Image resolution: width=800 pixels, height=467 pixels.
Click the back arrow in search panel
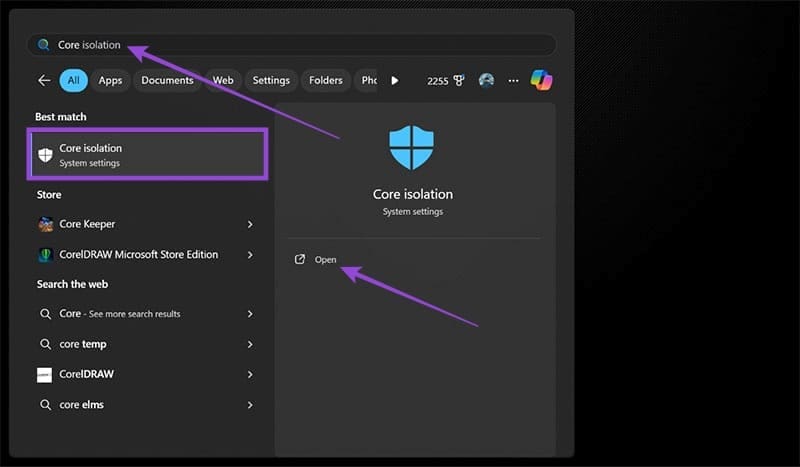click(44, 81)
